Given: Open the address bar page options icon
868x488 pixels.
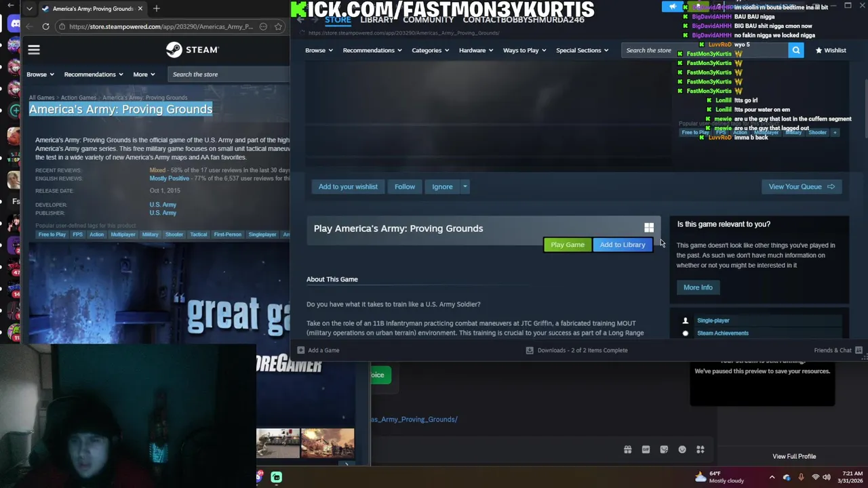Looking at the screenshot, I should coord(263,26).
